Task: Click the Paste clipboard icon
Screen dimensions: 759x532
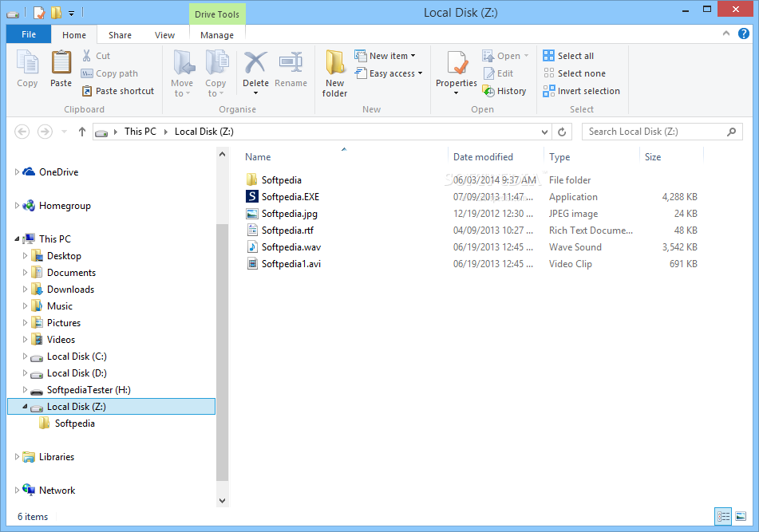Action: pyautogui.click(x=61, y=63)
